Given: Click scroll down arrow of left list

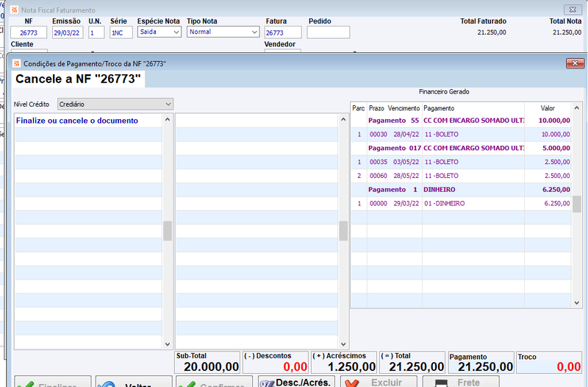Looking at the screenshot, I should pyautogui.click(x=168, y=344).
